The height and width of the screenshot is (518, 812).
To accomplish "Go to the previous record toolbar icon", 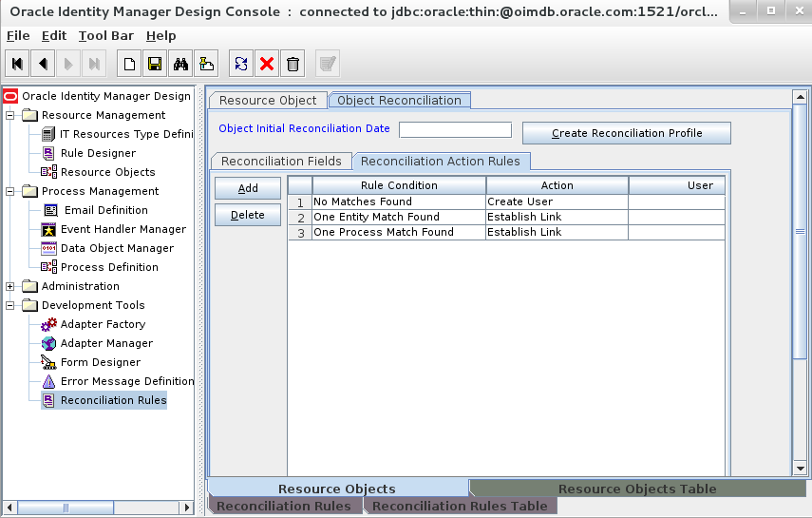I will (43, 64).
